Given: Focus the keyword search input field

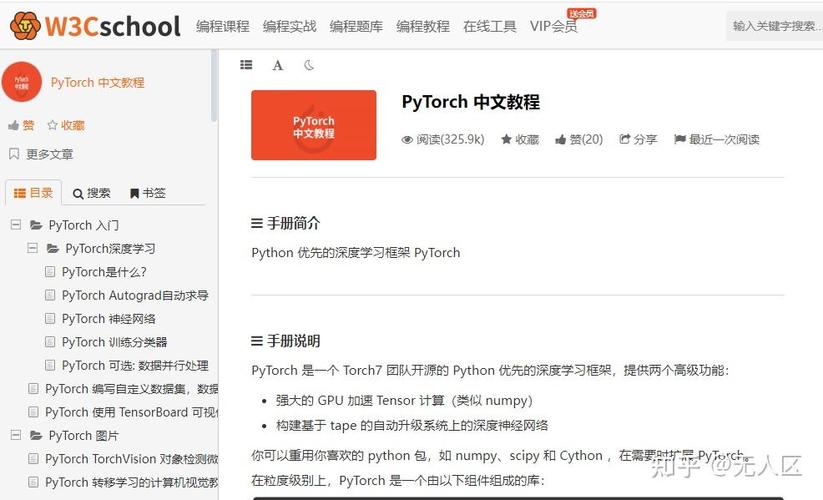Looking at the screenshot, I should click(775, 26).
